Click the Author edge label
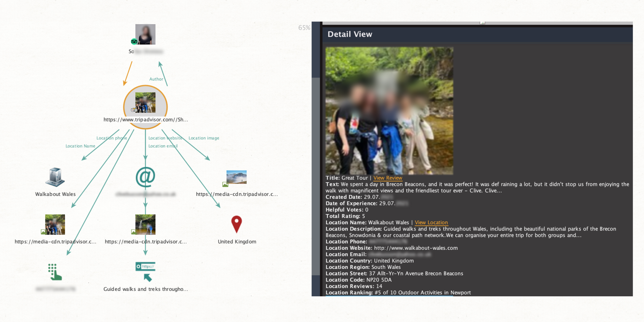 click(x=156, y=79)
